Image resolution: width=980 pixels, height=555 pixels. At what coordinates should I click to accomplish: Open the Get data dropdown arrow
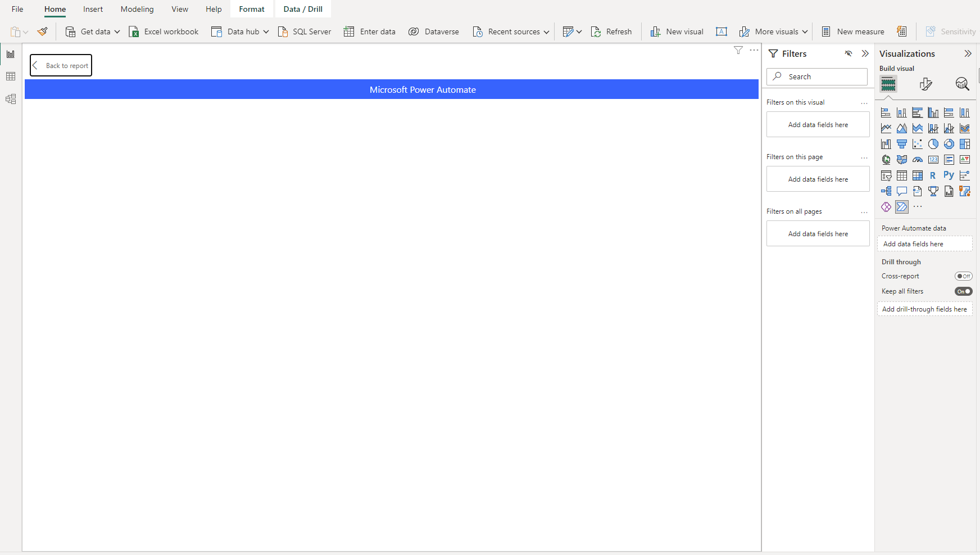click(x=117, y=32)
